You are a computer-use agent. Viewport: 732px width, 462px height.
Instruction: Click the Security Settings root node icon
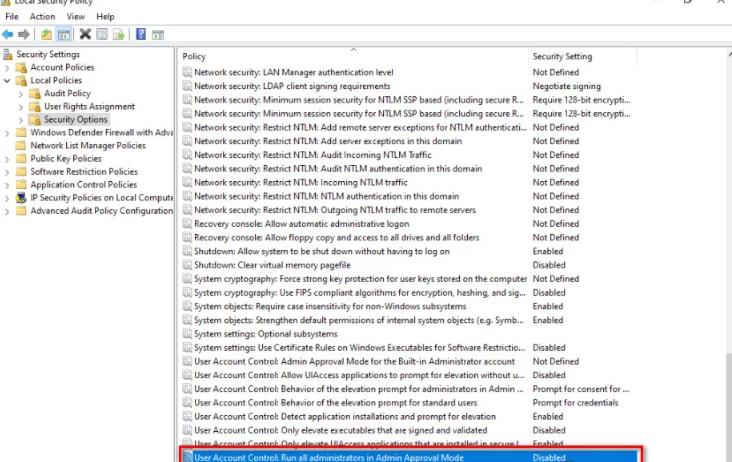[7, 55]
